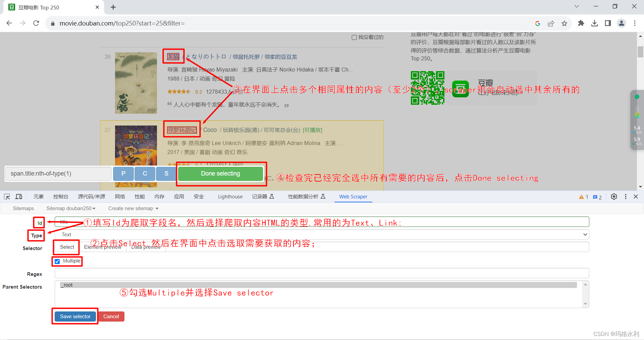Open Chrome three-dot menu
Viewport: 644px width, 340px height.
(635, 23)
